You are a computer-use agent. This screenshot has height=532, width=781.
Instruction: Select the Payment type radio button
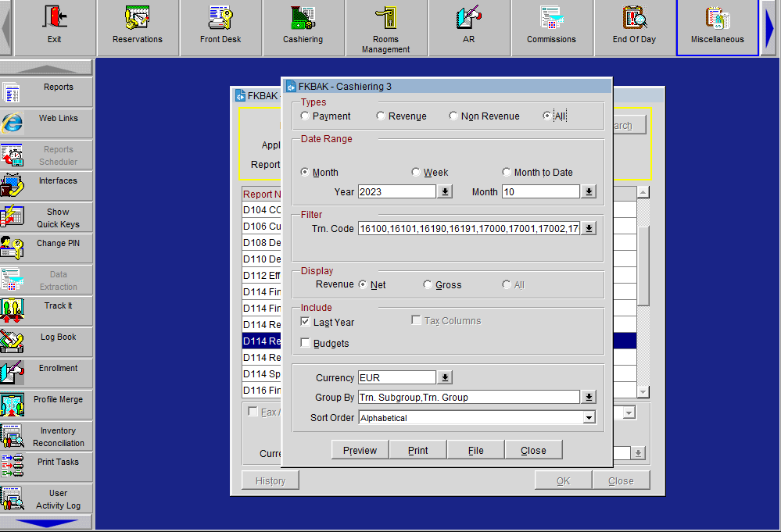tap(305, 116)
